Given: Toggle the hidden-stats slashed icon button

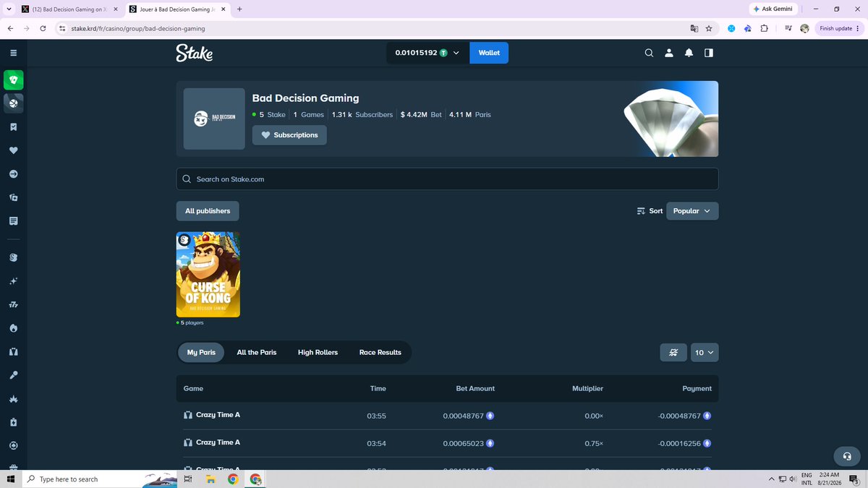Looking at the screenshot, I should point(673,352).
